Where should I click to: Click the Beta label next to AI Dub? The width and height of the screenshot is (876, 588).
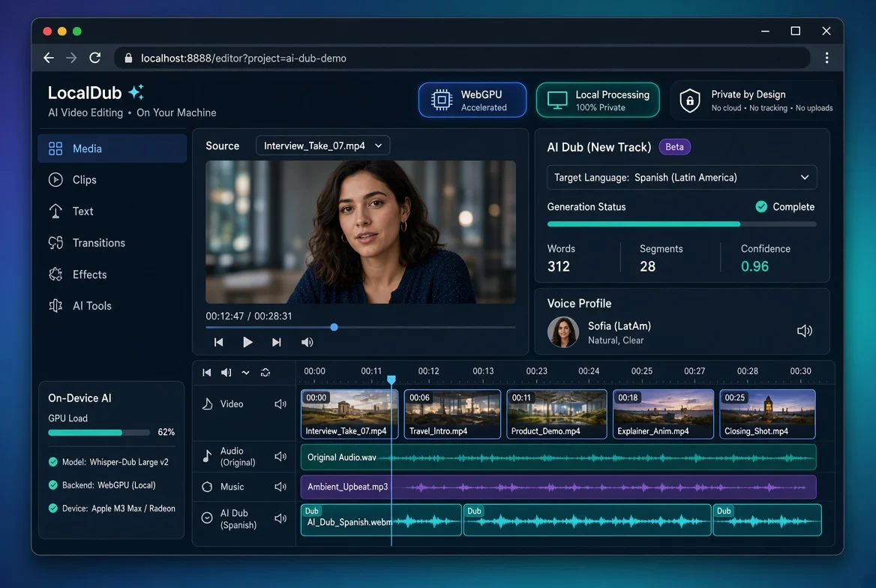[x=674, y=146]
